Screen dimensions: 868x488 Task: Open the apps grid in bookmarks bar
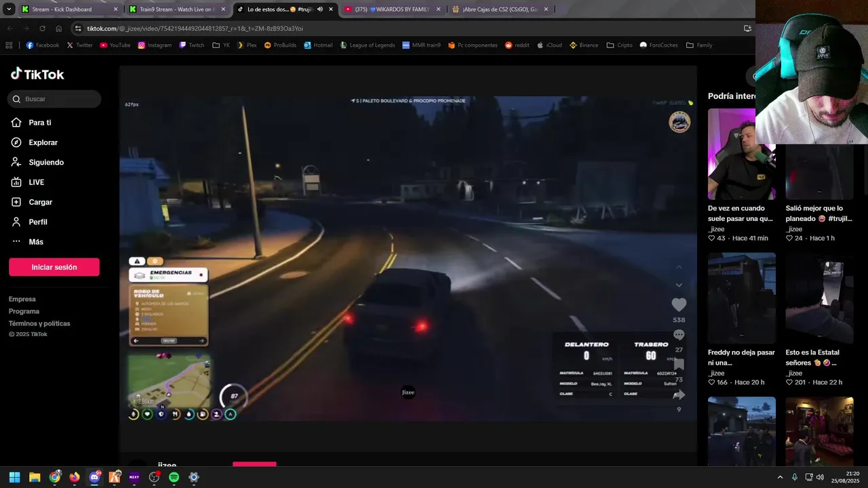[x=9, y=45]
